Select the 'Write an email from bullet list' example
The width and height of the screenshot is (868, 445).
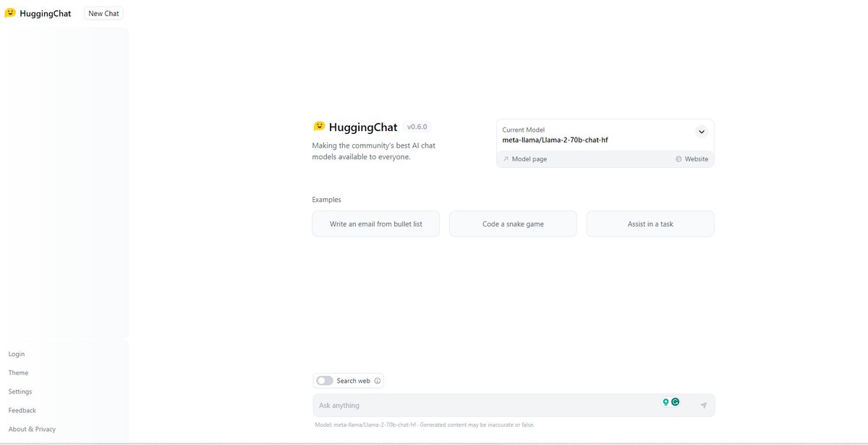pyautogui.click(x=376, y=224)
